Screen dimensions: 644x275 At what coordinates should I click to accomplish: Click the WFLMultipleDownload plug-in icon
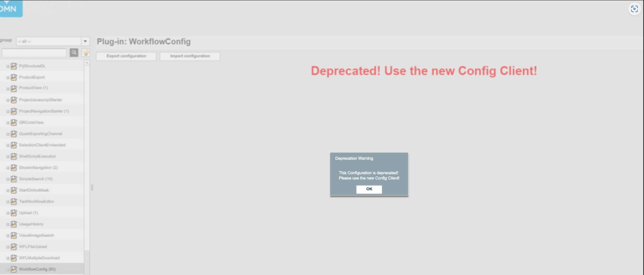coord(14,258)
